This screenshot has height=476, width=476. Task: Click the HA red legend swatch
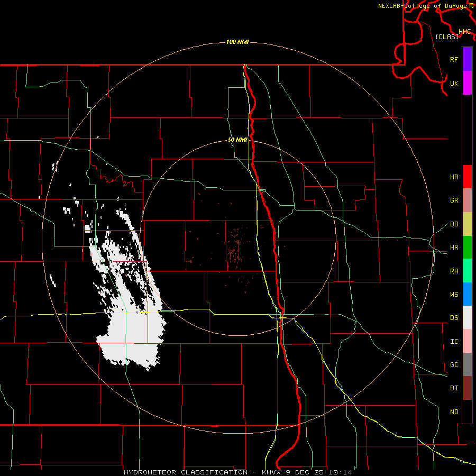[467, 177]
